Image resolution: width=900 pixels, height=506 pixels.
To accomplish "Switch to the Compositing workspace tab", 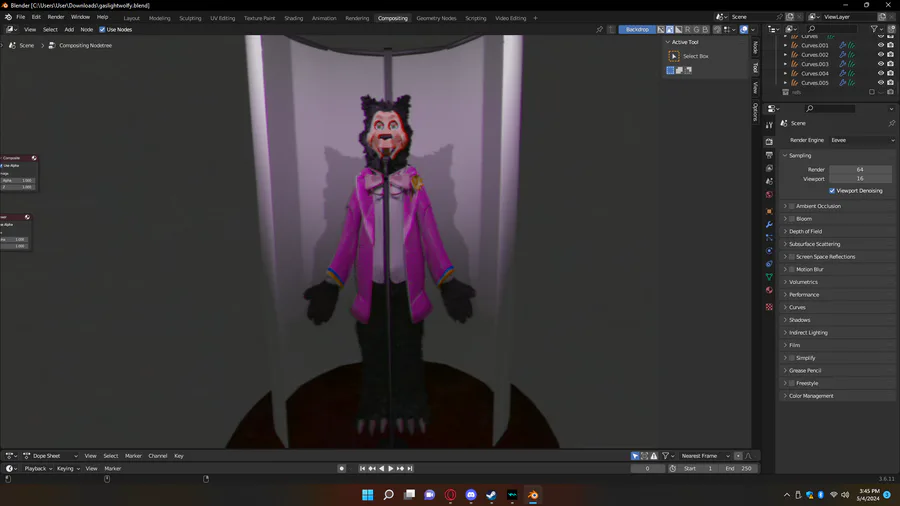I will pos(393,18).
